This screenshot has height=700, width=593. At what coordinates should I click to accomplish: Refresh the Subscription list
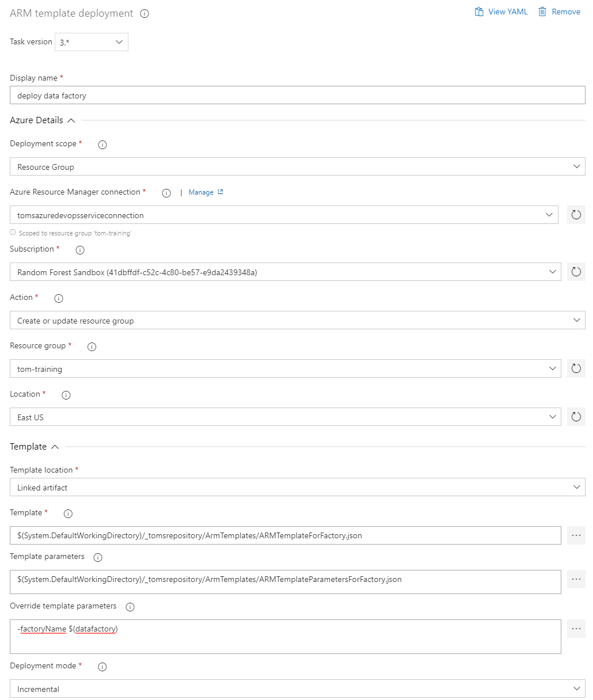[576, 272]
